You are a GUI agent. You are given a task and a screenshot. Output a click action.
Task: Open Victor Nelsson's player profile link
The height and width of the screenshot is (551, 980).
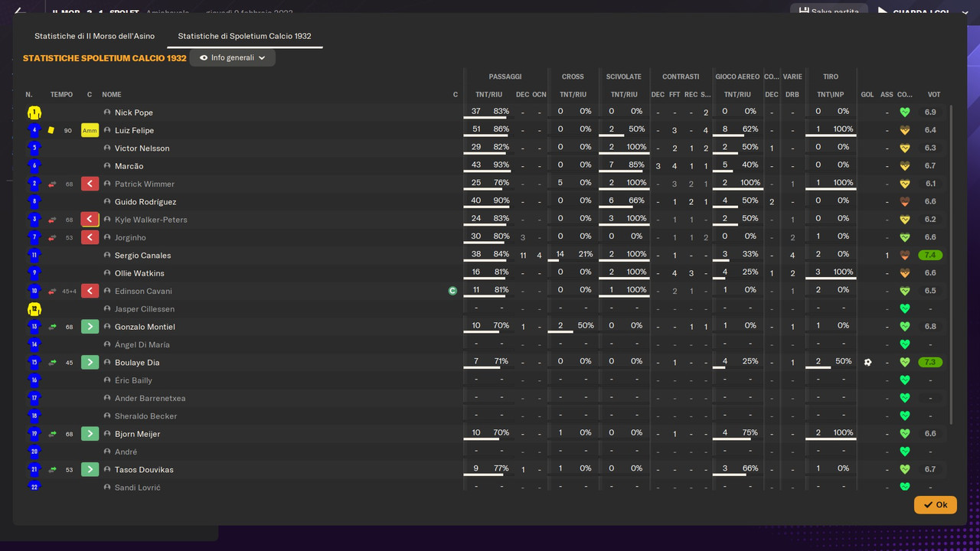pos(142,148)
